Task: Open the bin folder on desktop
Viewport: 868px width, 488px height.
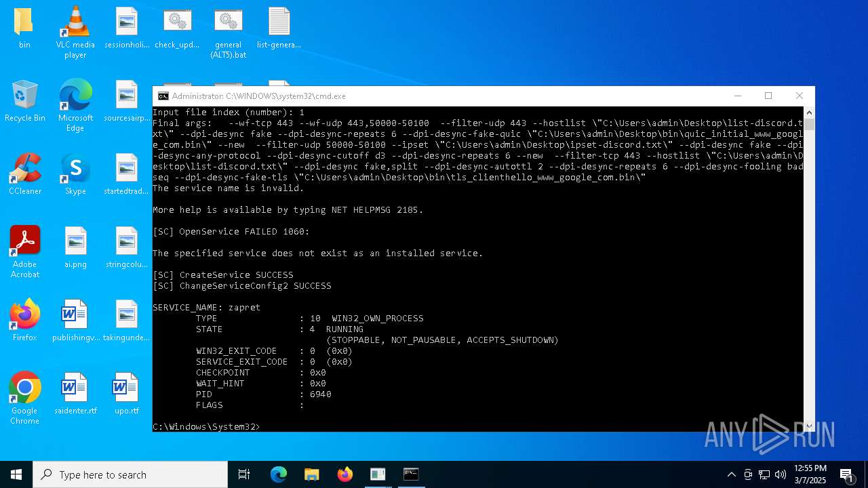Action: [24, 28]
